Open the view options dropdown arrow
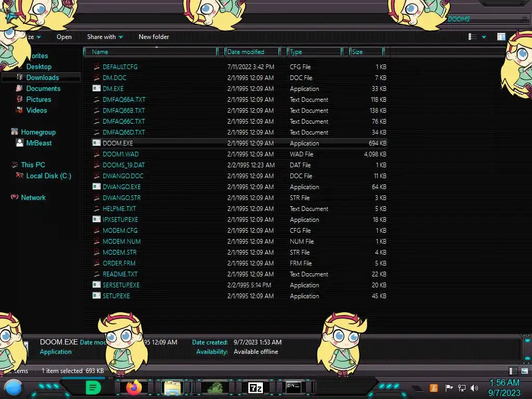Screen dimensions: 532x399 point(484,37)
